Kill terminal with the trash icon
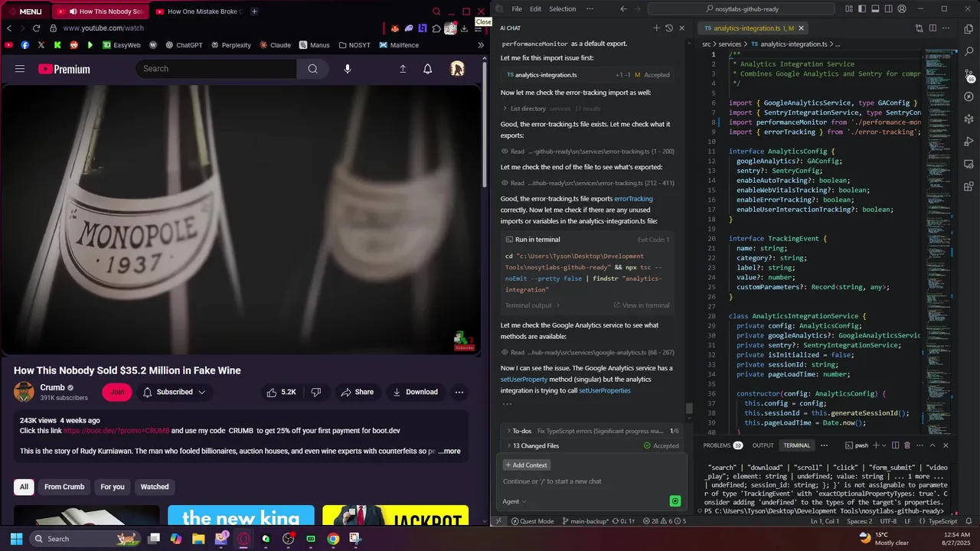 coord(907,445)
